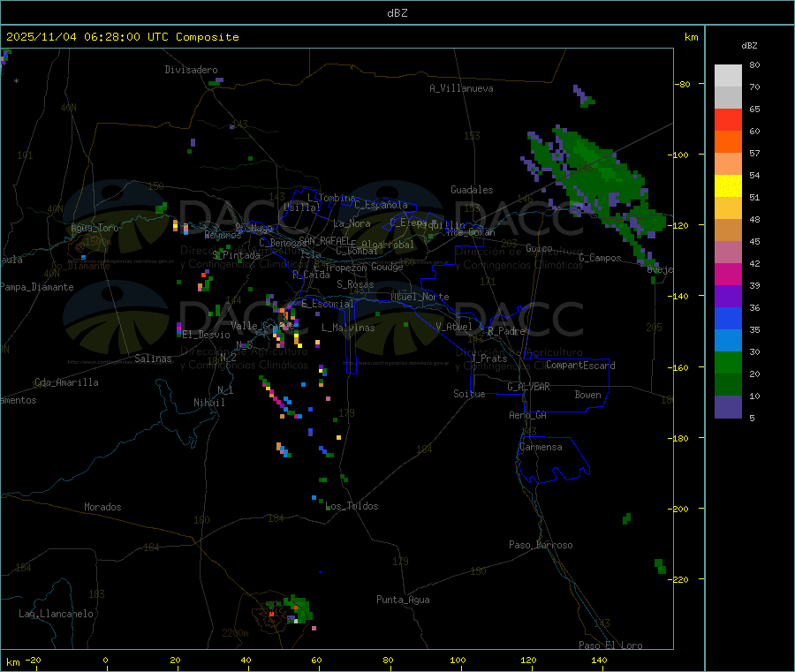The height and width of the screenshot is (672, 795).
Task: Click the El_Desvio label
Action: pos(206,335)
